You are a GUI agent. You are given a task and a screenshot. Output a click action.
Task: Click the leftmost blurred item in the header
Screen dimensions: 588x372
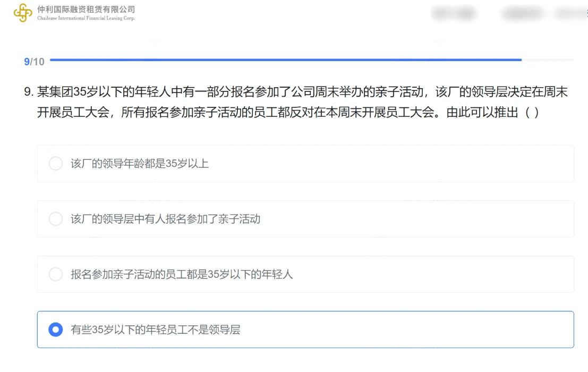pos(454,13)
